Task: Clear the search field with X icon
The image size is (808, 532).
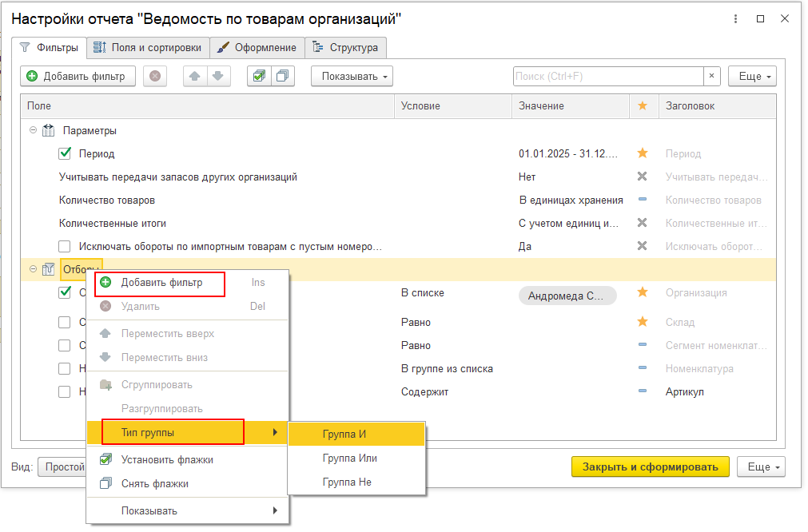Action: pos(712,77)
